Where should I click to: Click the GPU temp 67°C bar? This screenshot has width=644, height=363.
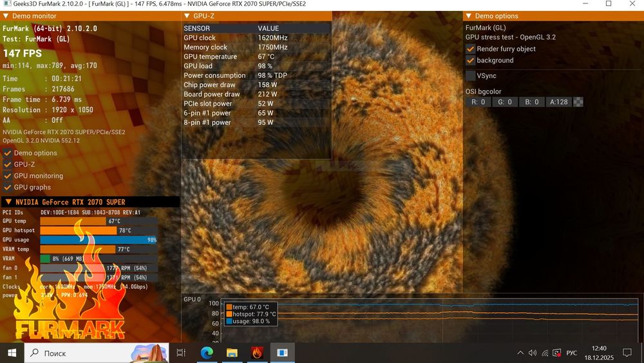click(99, 221)
